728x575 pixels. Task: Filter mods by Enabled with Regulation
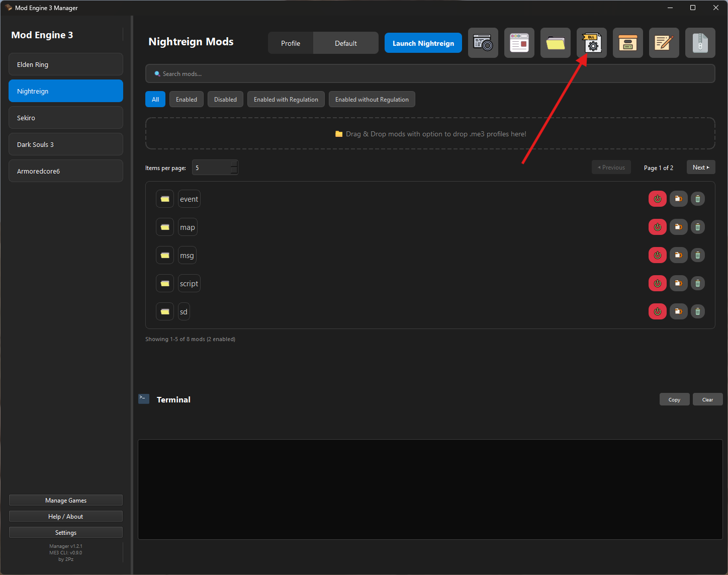[286, 100]
